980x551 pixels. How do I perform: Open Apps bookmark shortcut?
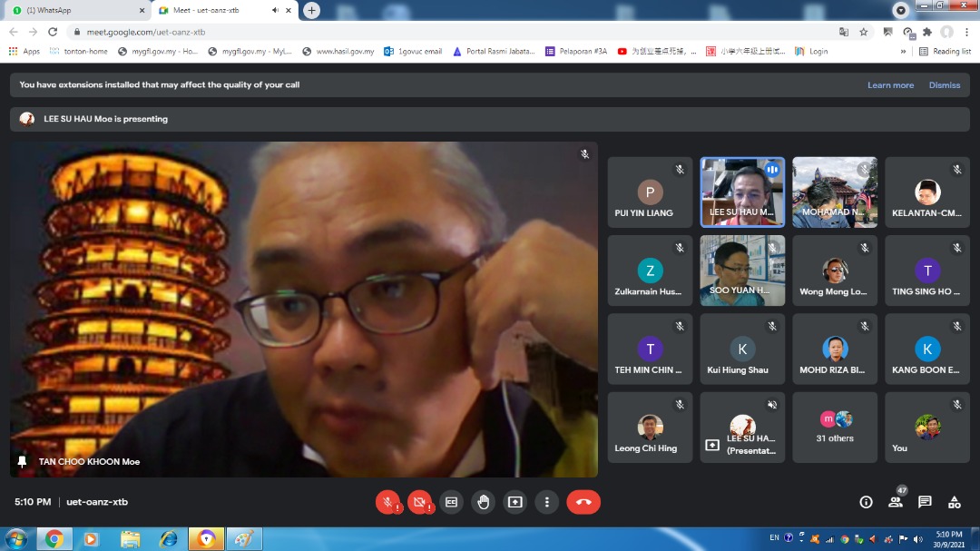pos(24,51)
